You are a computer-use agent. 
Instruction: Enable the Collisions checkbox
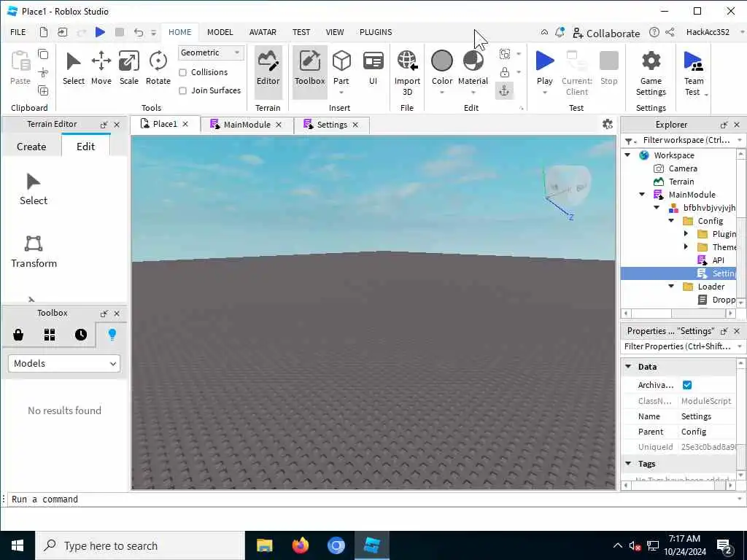(182, 72)
